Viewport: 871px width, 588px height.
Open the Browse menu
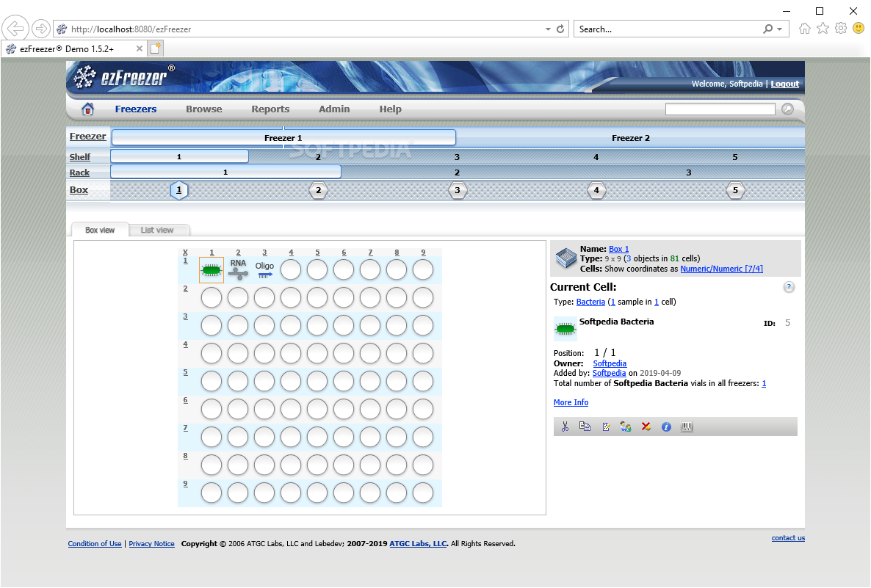(204, 109)
